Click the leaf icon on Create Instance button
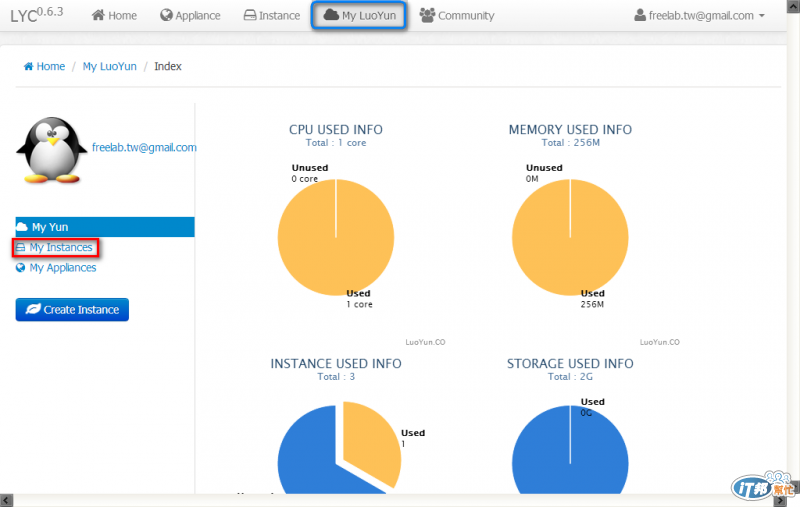 [33, 309]
